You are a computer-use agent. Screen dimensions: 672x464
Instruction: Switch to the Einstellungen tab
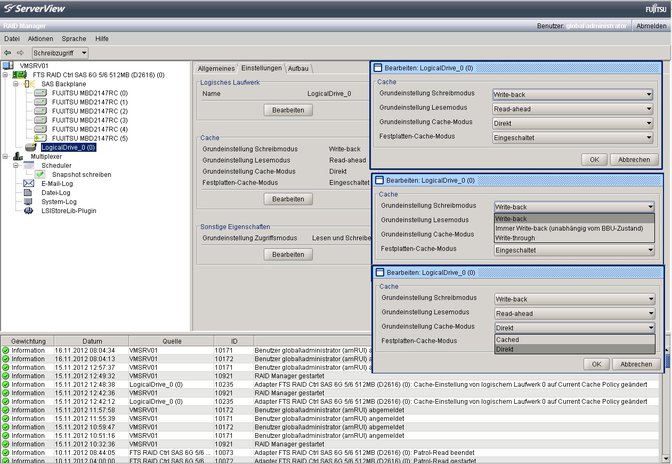(x=261, y=68)
